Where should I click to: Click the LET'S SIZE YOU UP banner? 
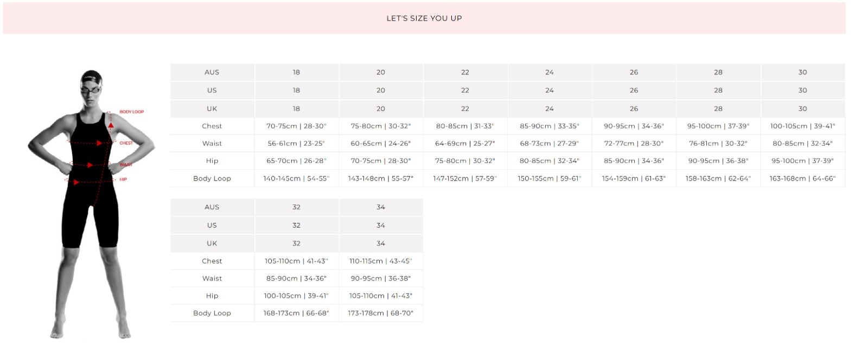point(424,18)
